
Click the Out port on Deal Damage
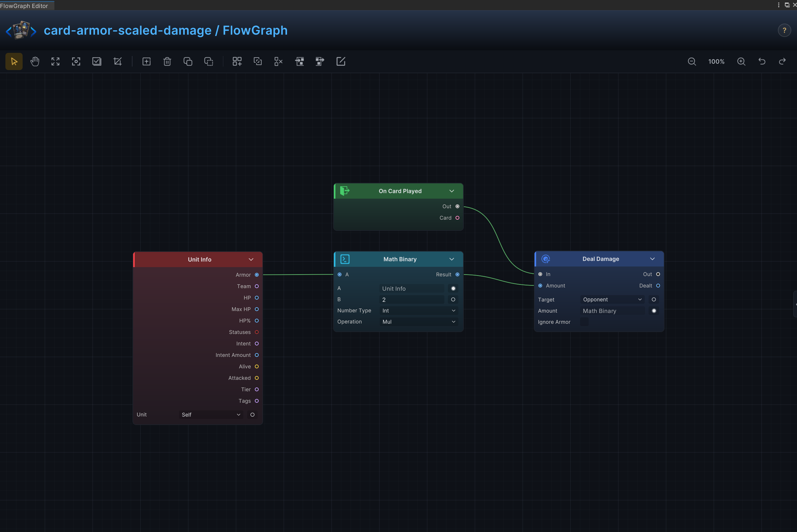coord(658,274)
